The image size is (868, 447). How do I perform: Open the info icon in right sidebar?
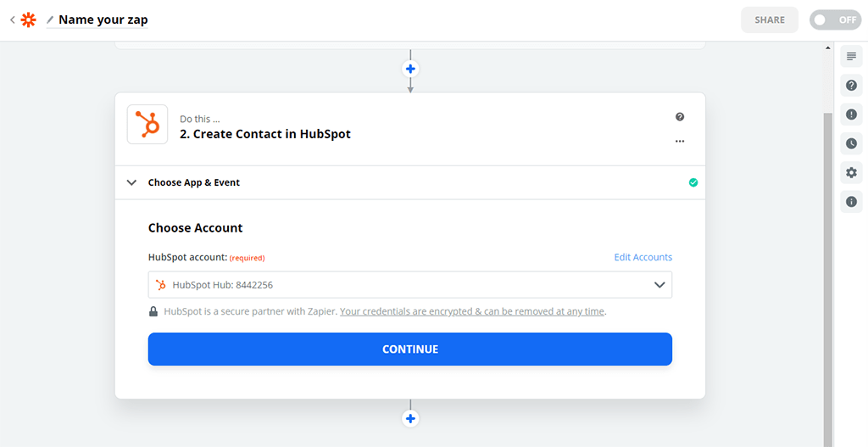[x=851, y=202]
